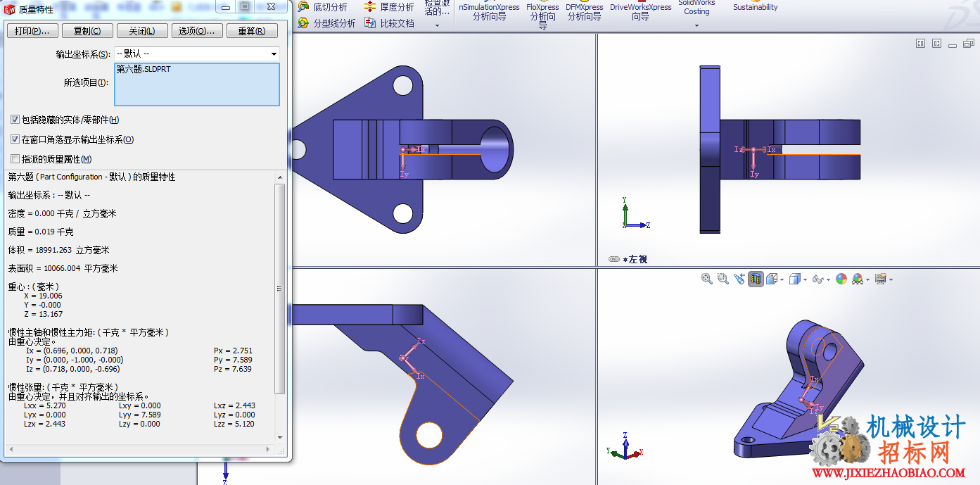Open the FloXpress analysis wizard
980x485 pixels.
[542, 14]
